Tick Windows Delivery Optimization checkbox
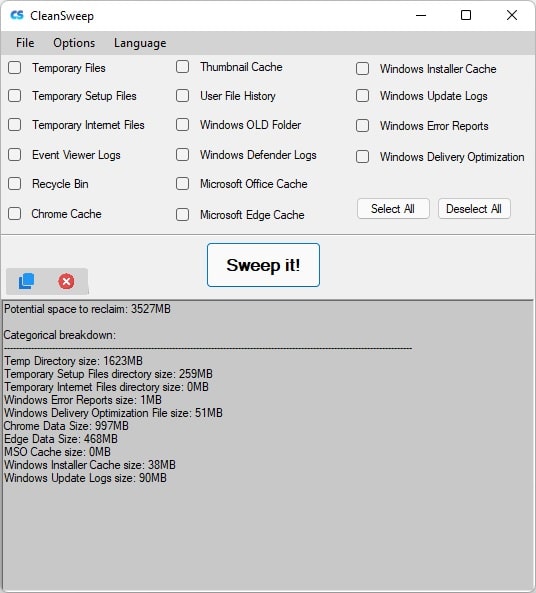Viewport: 536px width, 593px height. pyautogui.click(x=362, y=156)
